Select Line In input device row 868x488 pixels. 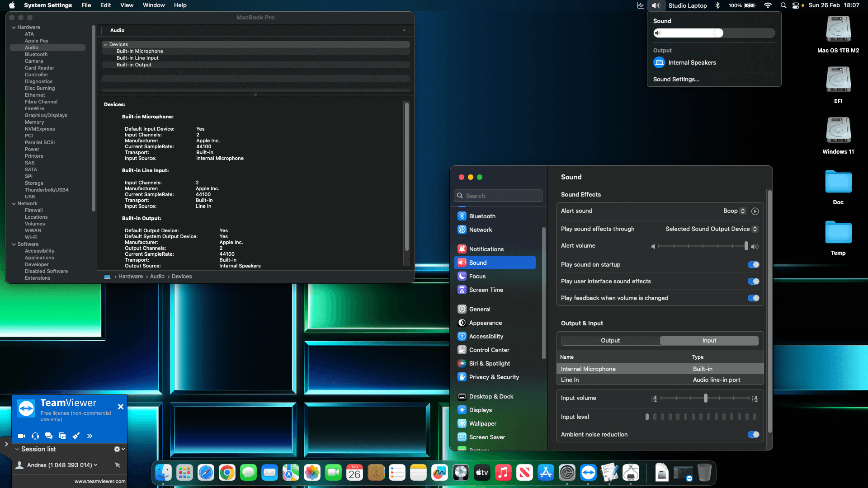[x=660, y=380]
